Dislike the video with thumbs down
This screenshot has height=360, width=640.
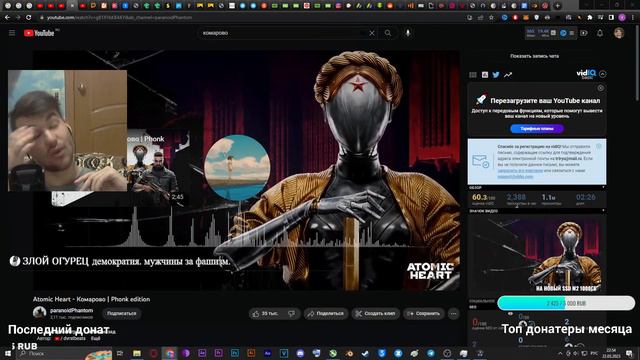point(292,313)
